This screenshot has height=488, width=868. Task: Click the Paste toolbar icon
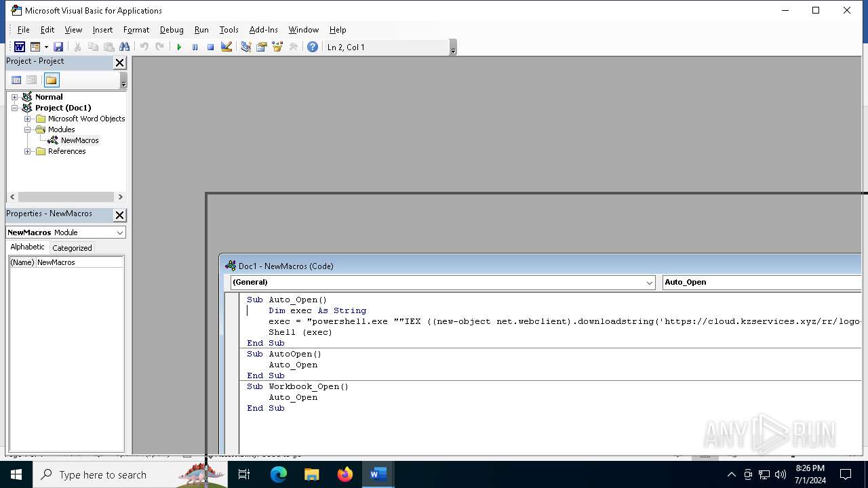pyautogui.click(x=108, y=47)
